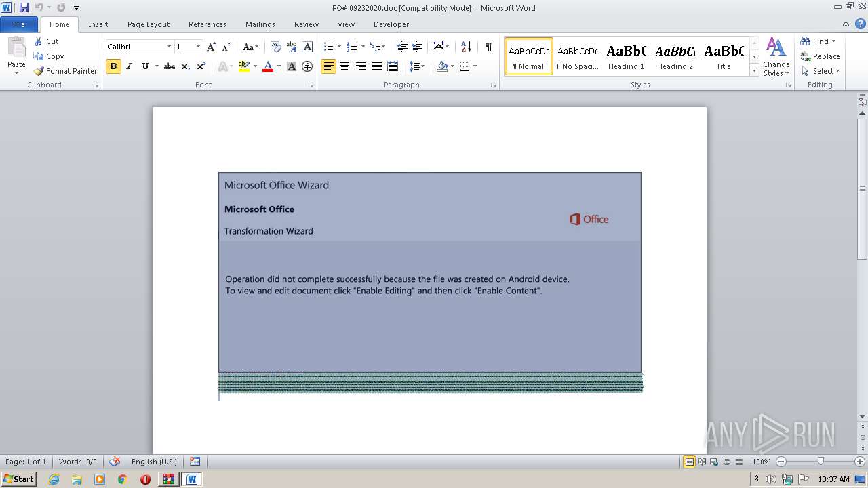
Task: Open the File tab
Action: (x=19, y=24)
